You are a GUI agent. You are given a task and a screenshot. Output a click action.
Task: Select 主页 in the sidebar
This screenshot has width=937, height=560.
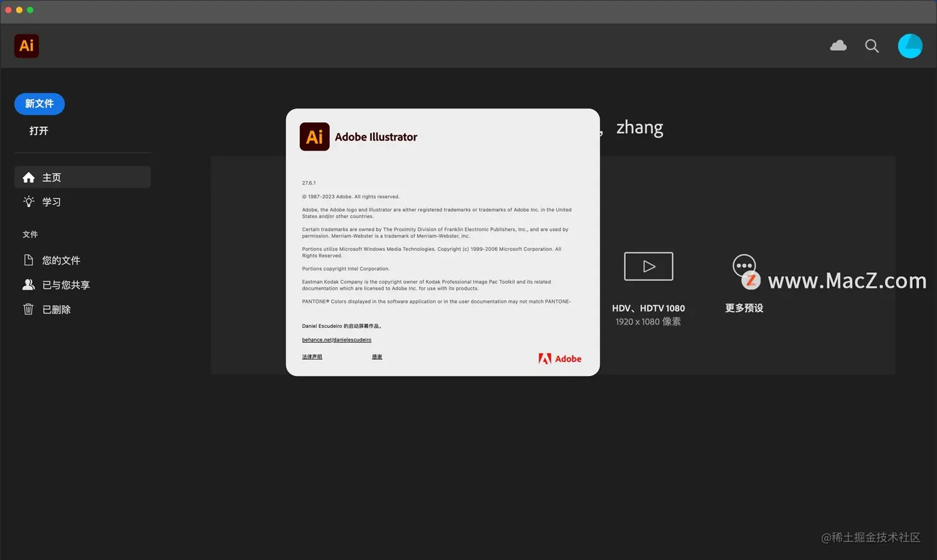click(x=82, y=177)
